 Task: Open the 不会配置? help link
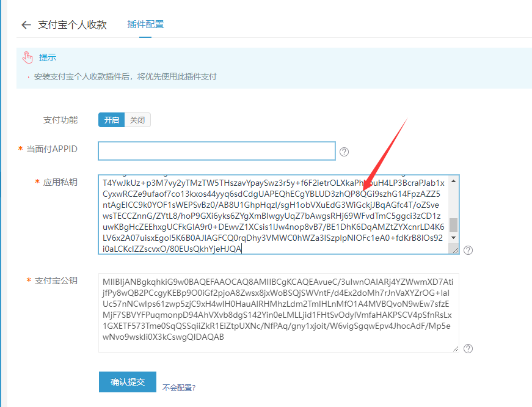coord(179,387)
